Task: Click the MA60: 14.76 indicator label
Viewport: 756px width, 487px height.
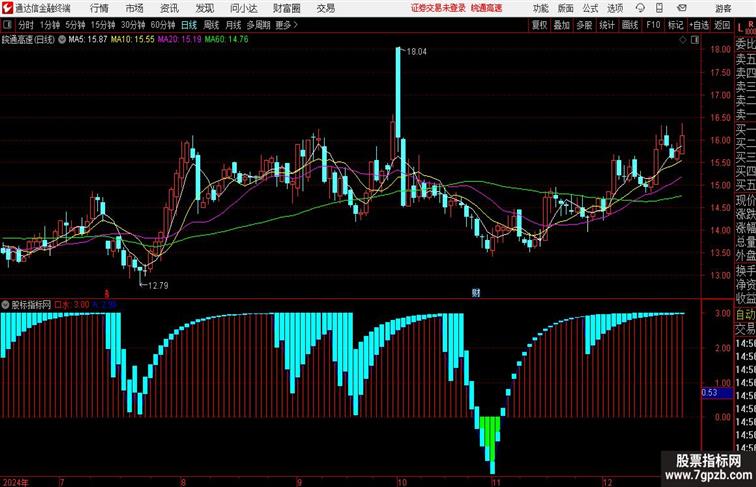Action: pyautogui.click(x=227, y=40)
